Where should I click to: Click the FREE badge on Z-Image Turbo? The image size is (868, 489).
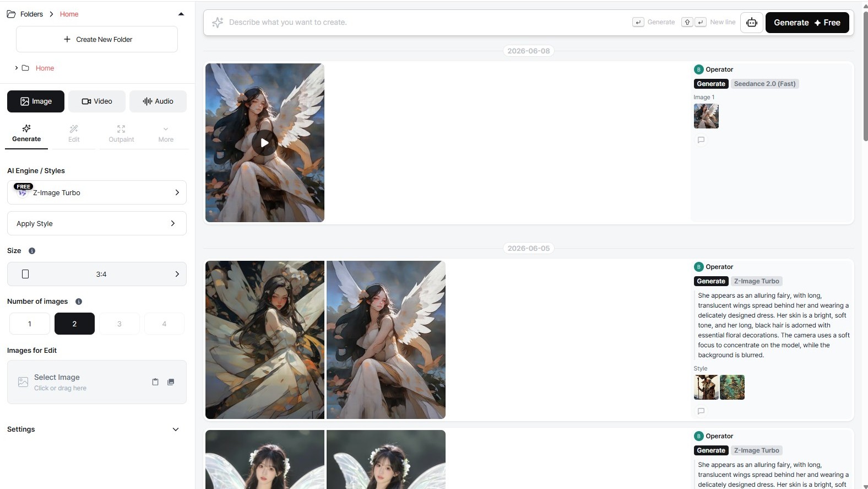click(x=24, y=187)
